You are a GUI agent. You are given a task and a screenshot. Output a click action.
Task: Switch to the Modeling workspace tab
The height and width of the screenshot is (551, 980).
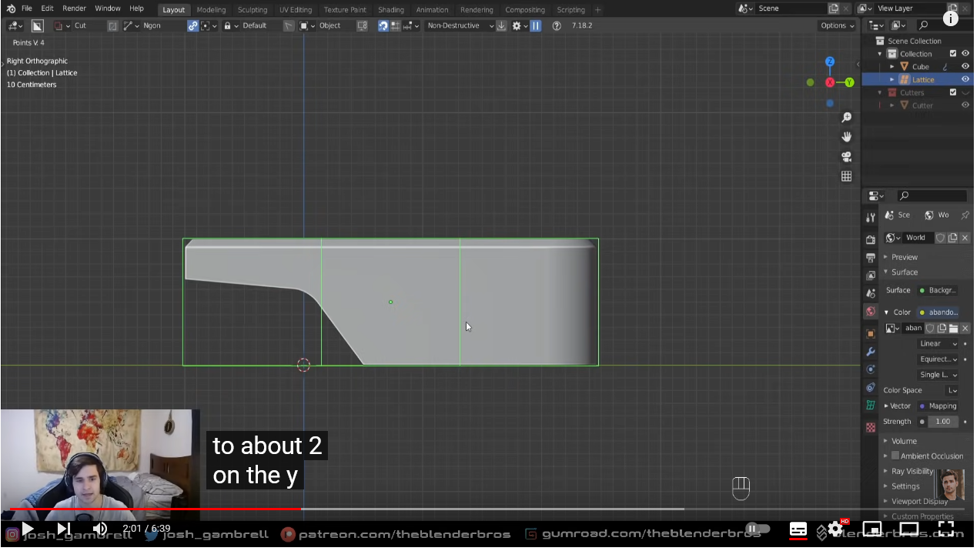click(x=211, y=10)
